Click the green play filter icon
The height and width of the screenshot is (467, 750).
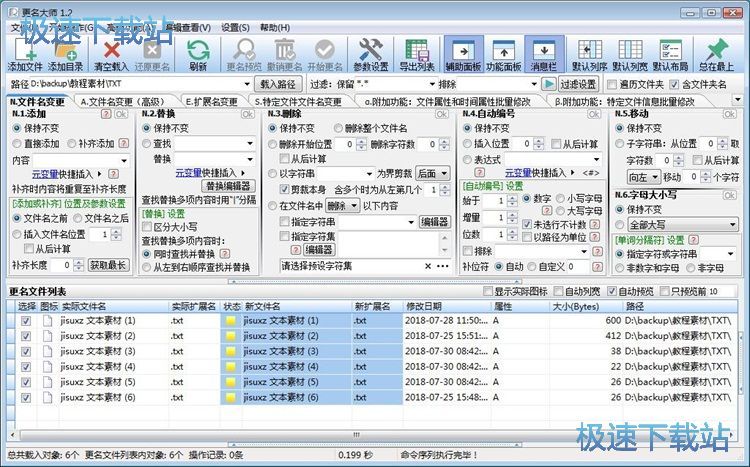[549, 84]
